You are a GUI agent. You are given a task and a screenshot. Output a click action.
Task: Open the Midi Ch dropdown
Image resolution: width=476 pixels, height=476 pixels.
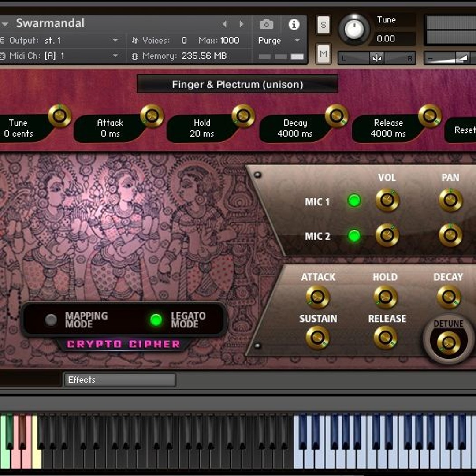[115, 56]
